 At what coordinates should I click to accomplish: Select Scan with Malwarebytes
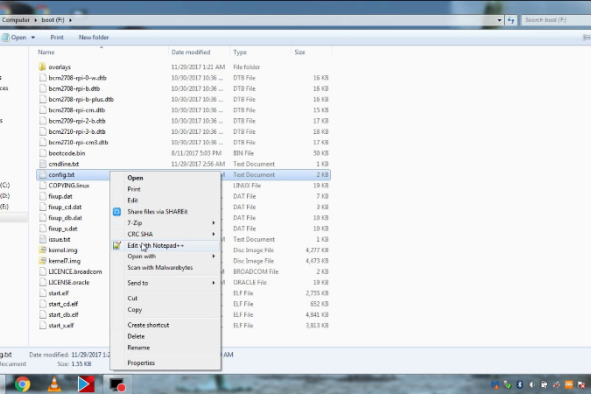(x=165, y=267)
